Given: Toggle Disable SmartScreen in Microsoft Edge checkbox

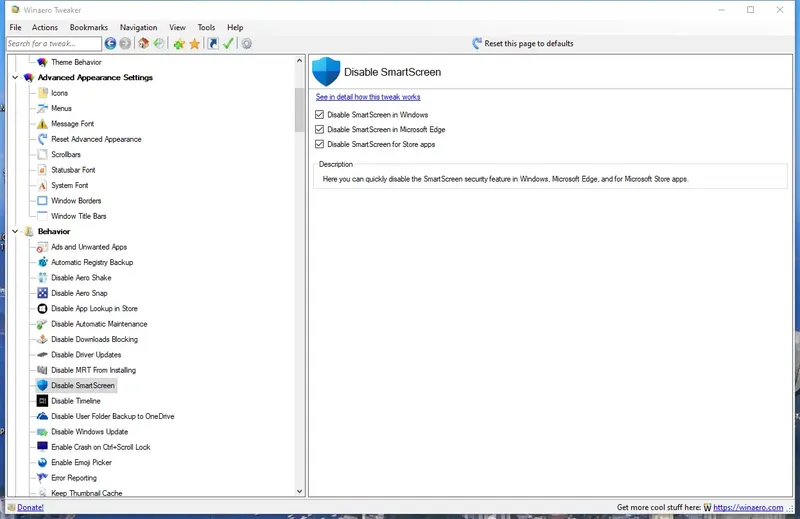Looking at the screenshot, I should point(319,129).
